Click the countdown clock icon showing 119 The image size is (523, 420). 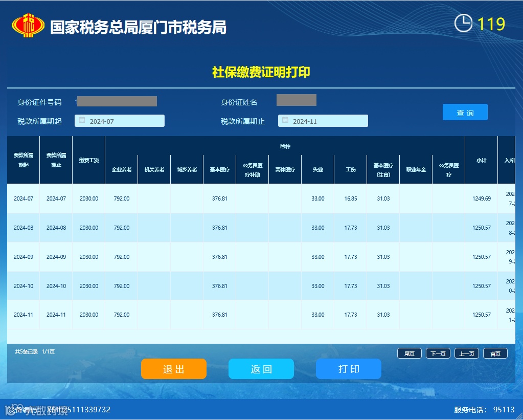pos(463,24)
